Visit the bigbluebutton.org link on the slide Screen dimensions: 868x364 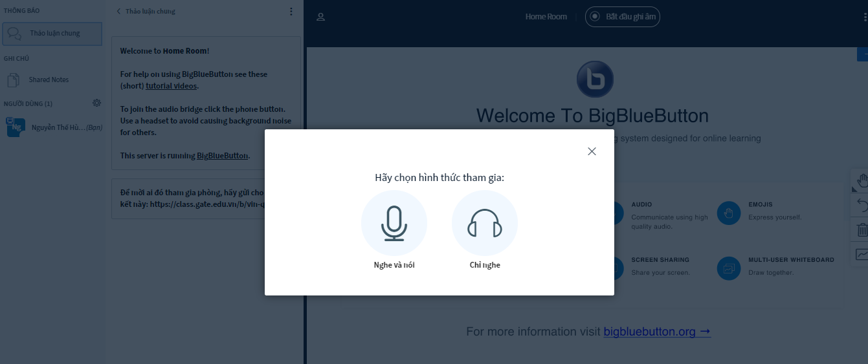point(657,332)
